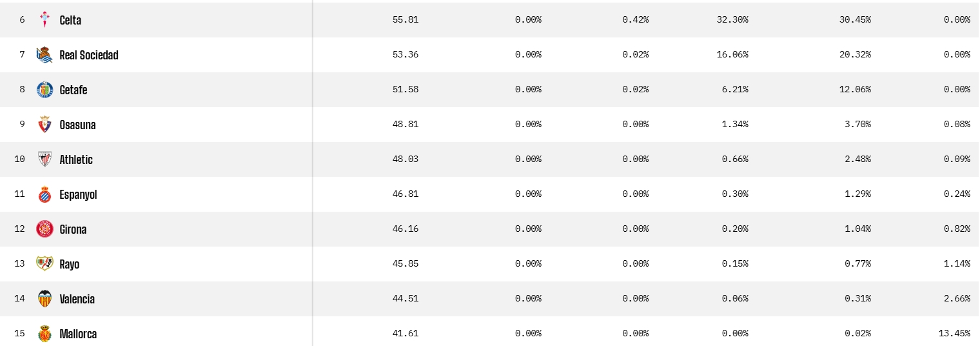
Task: Click Mallorca's 13.45% probability cell
Action: [x=954, y=334]
